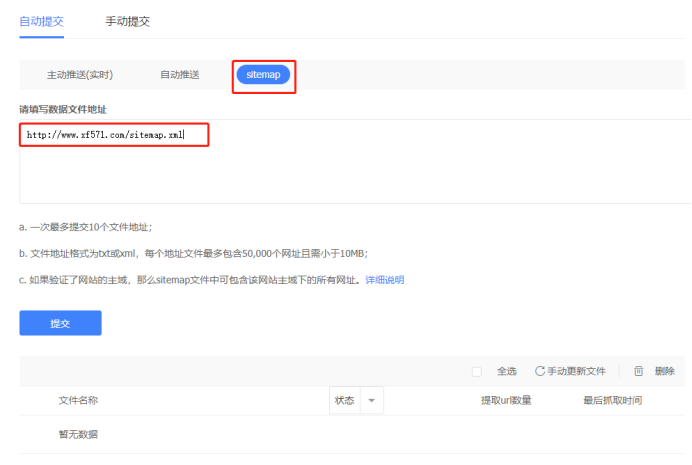
Task: Expand the 状态 dropdown arrow
Action: point(372,400)
